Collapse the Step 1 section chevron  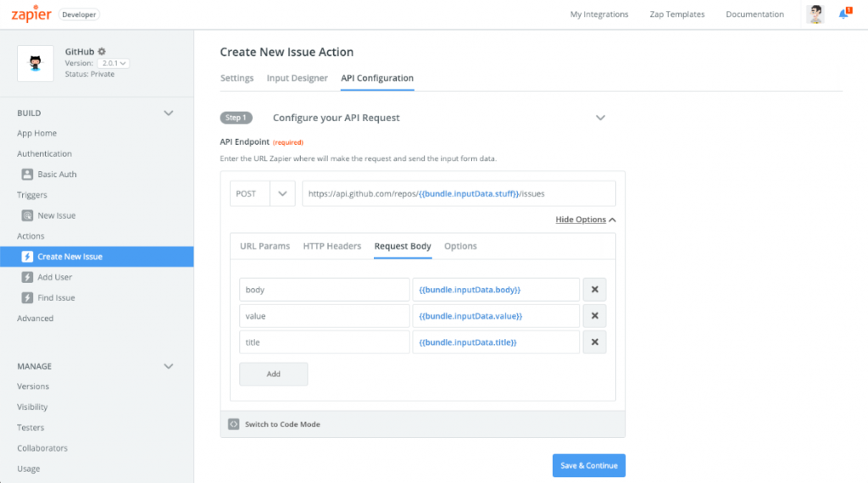pos(600,118)
